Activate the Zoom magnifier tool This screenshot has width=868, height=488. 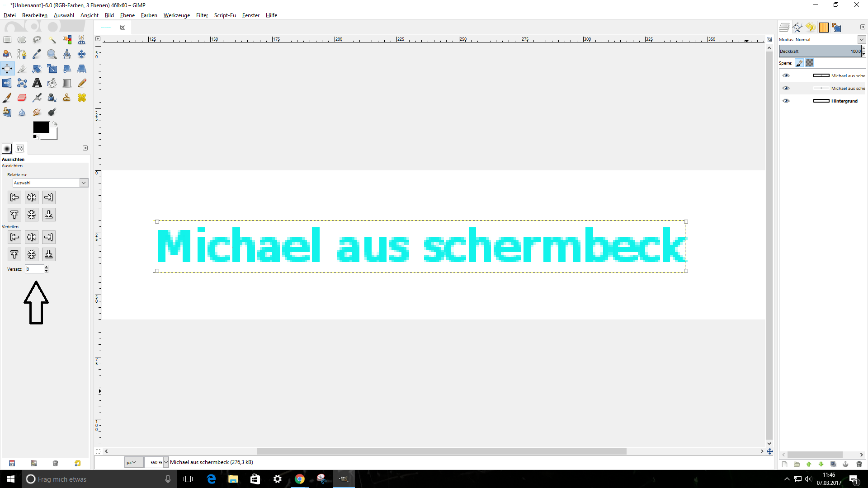point(52,54)
